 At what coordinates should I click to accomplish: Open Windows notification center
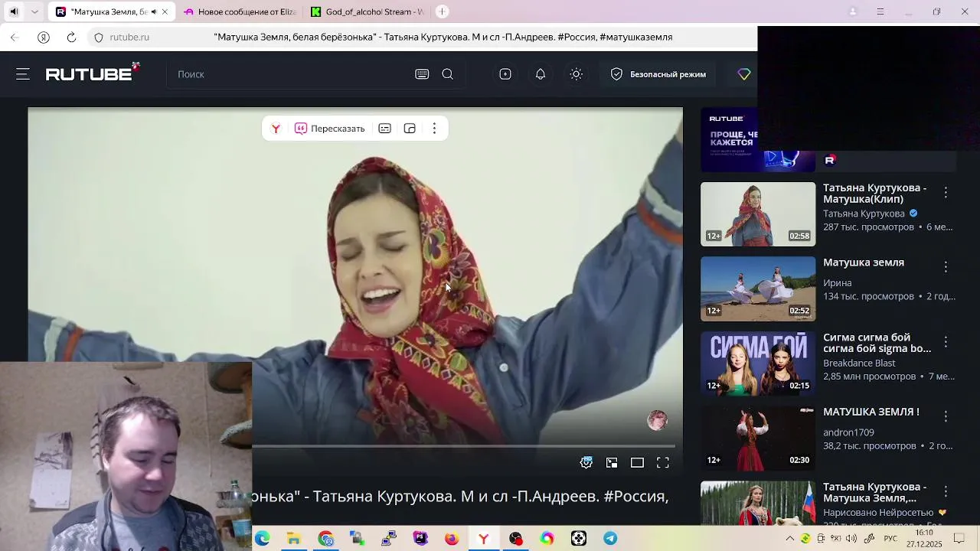click(x=959, y=539)
